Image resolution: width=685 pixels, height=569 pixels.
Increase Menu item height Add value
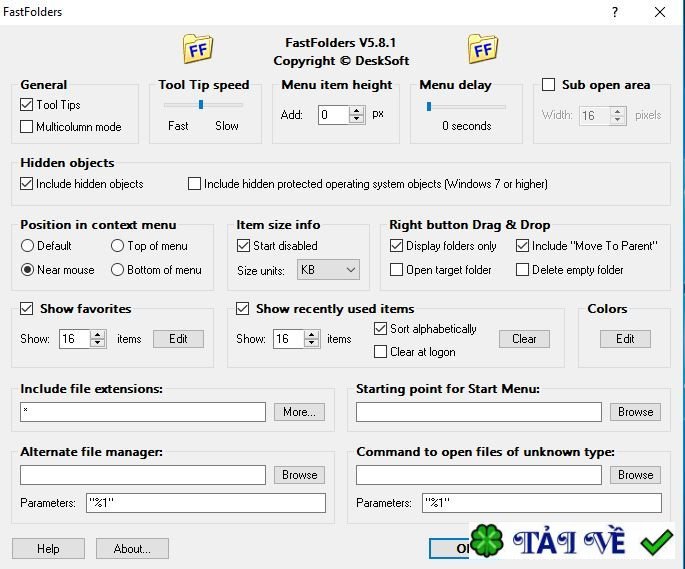pos(357,111)
